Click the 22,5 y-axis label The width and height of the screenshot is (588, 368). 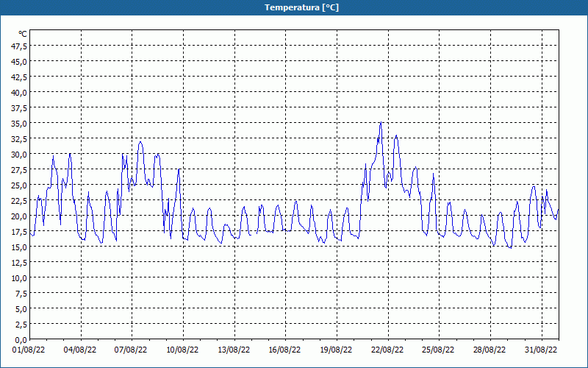[x=20, y=201]
